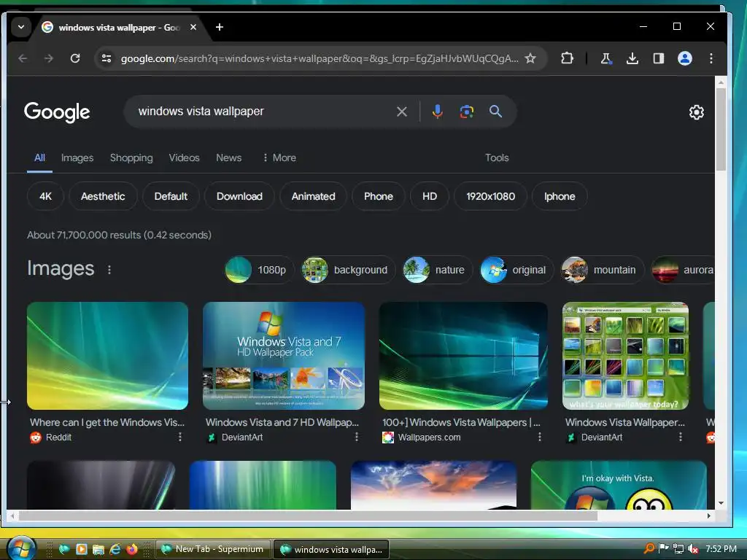
Task: Select the aurora image chip
Action: [x=683, y=270]
